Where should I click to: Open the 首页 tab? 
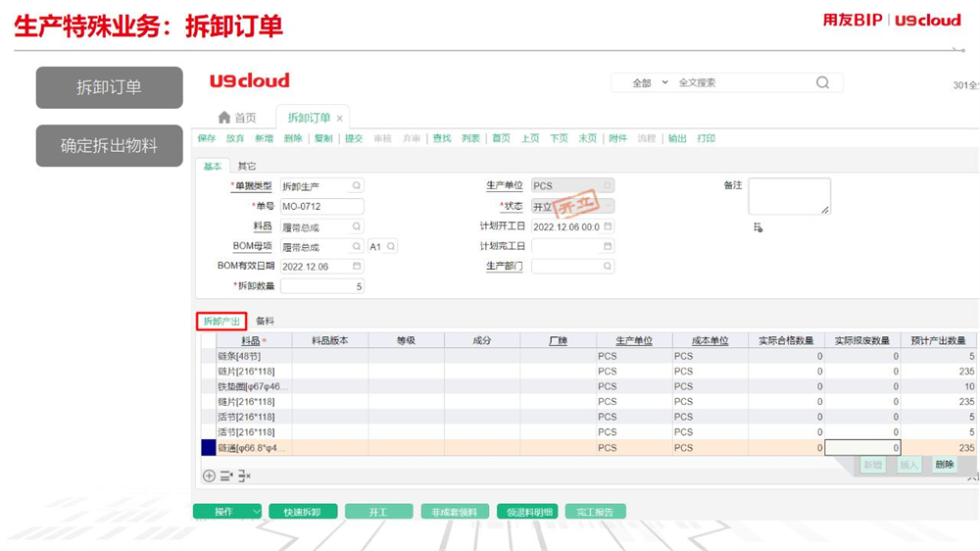click(237, 118)
